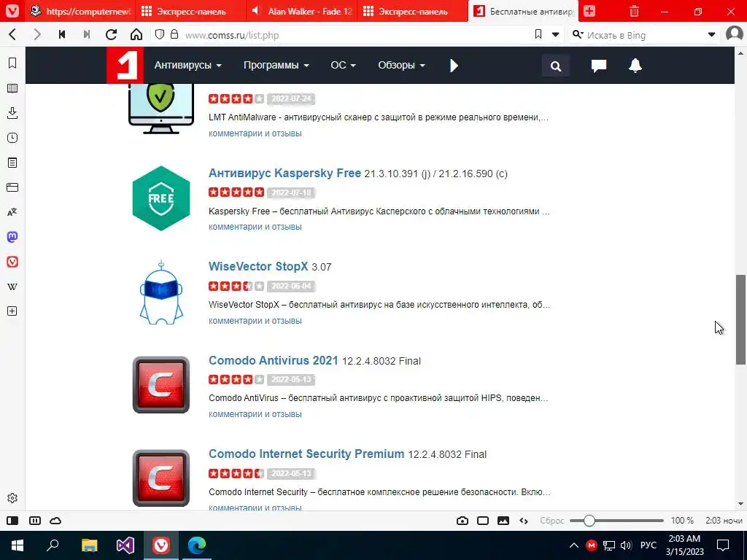Viewport: 747px width, 560px height.
Task: Open page actions code icon
Action: click(524, 521)
